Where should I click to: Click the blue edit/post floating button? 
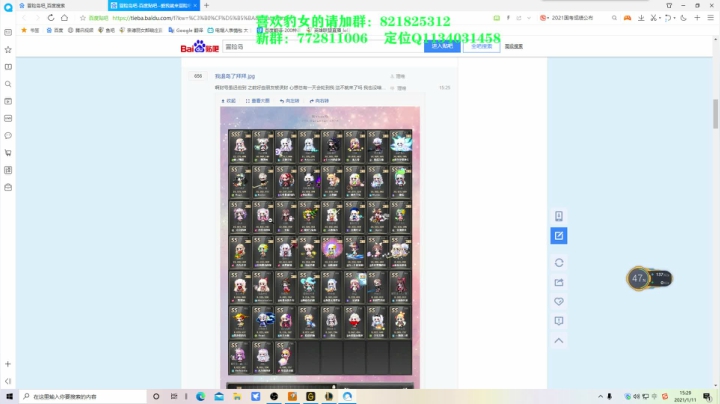559,236
